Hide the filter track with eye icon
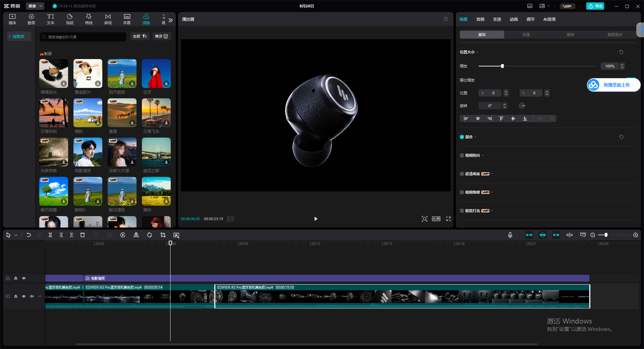Viewport: 644px width, 349px height. 24,278
